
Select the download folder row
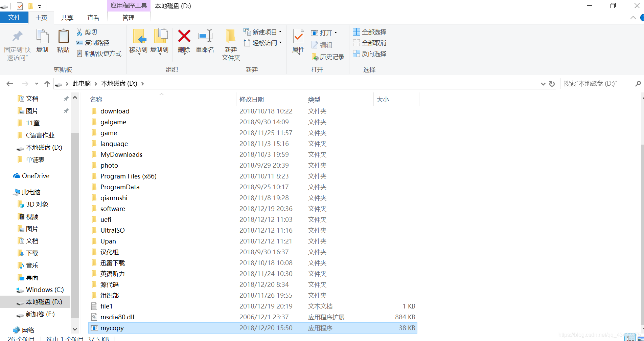pyautogui.click(x=253, y=111)
